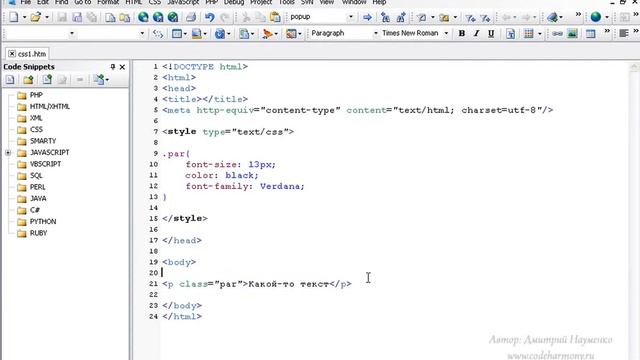This screenshot has height=360, width=640.
Task: Open the import snippets dropdown arrow
Action: point(107,80)
